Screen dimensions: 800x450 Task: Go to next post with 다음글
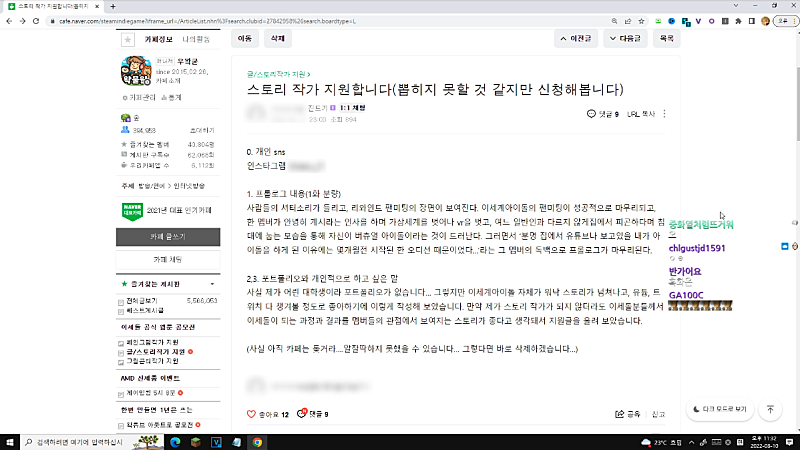(x=625, y=38)
